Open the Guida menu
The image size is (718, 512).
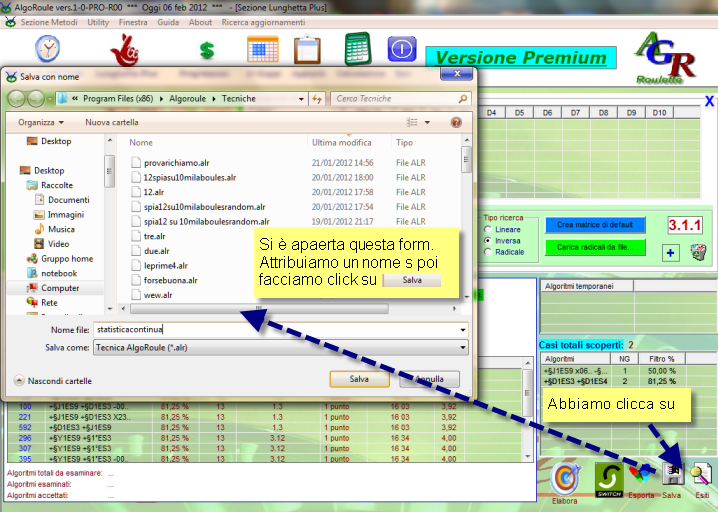(x=168, y=22)
